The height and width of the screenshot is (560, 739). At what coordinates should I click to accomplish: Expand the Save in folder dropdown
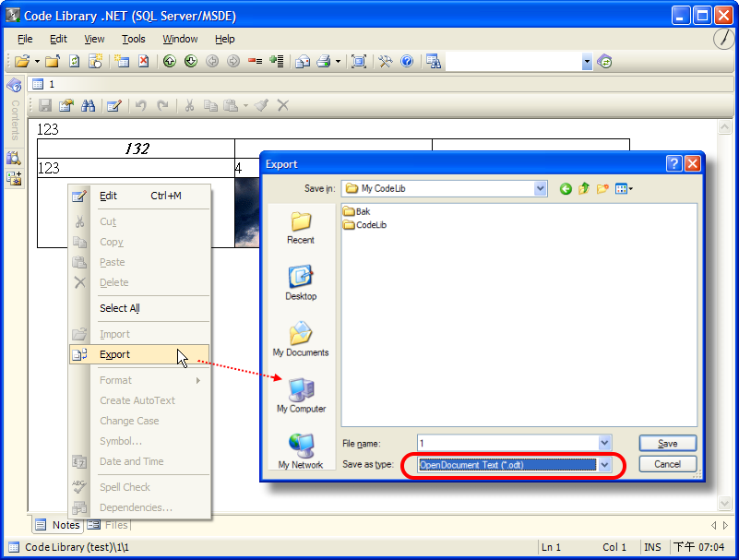coord(540,188)
